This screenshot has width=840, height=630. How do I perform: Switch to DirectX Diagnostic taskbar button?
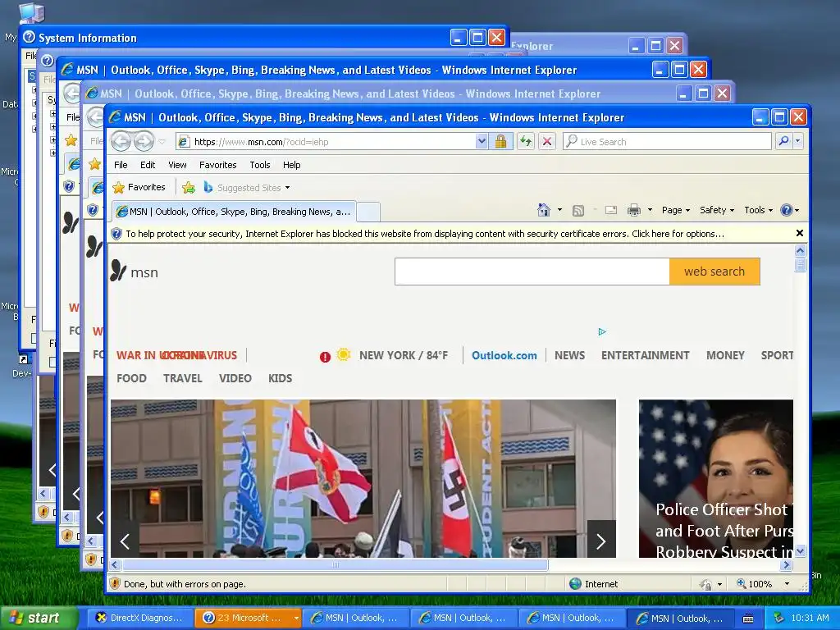[139, 619]
